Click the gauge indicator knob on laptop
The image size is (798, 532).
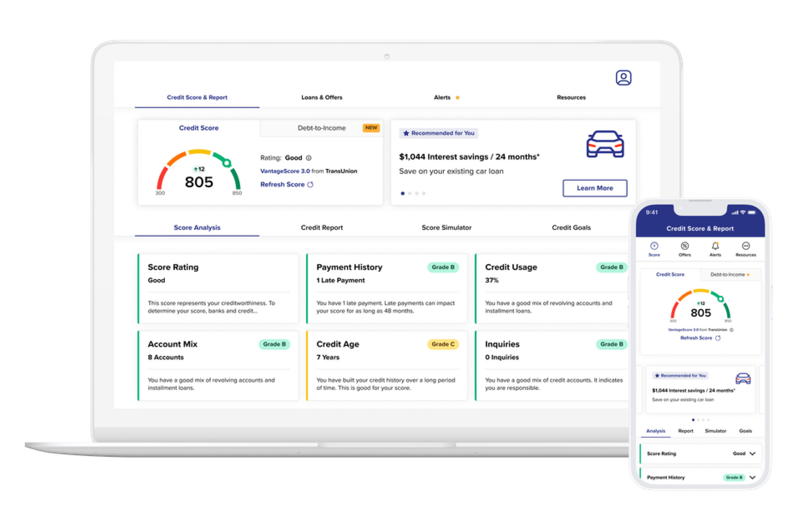(x=227, y=163)
